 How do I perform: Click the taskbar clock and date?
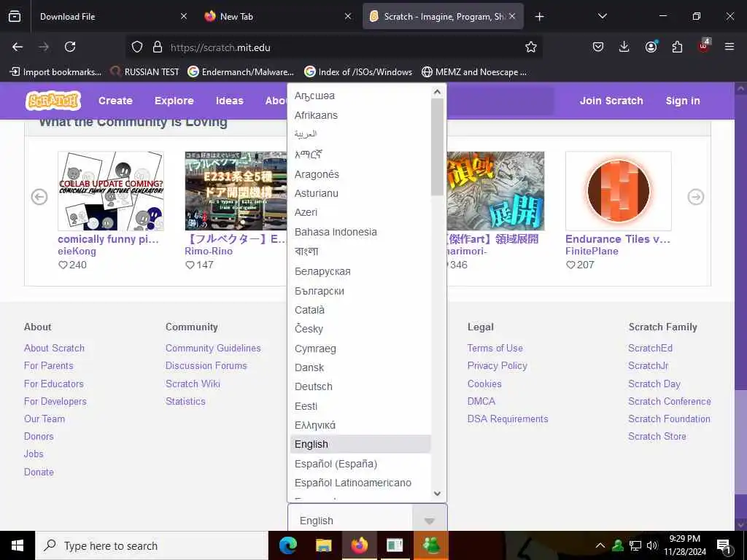[x=684, y=545]
